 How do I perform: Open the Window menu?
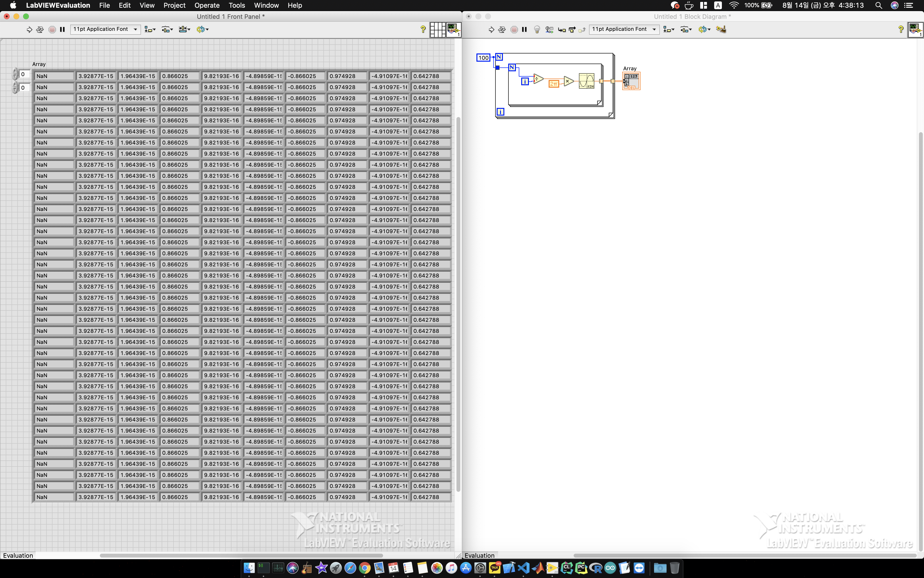(x=267, y=5)
